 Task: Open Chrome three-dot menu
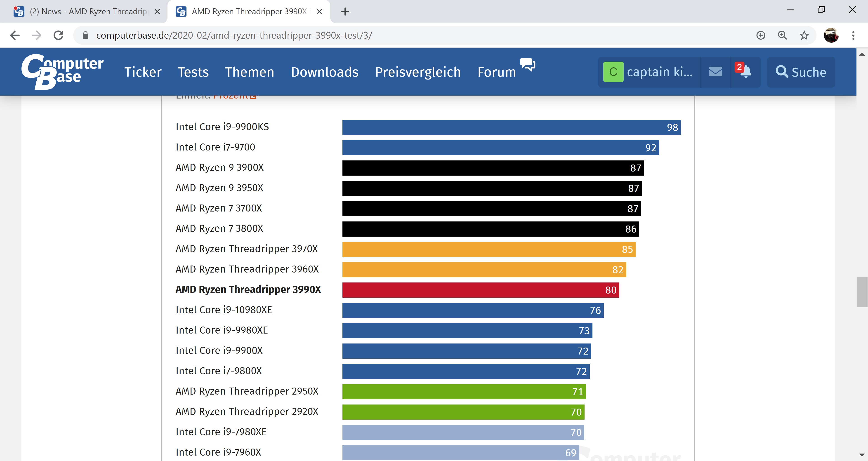click(x=853, y=35)
